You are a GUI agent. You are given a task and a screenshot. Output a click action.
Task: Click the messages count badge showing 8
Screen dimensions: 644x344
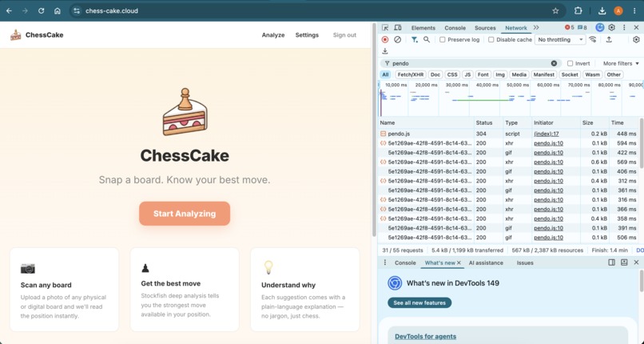[582, 27]
